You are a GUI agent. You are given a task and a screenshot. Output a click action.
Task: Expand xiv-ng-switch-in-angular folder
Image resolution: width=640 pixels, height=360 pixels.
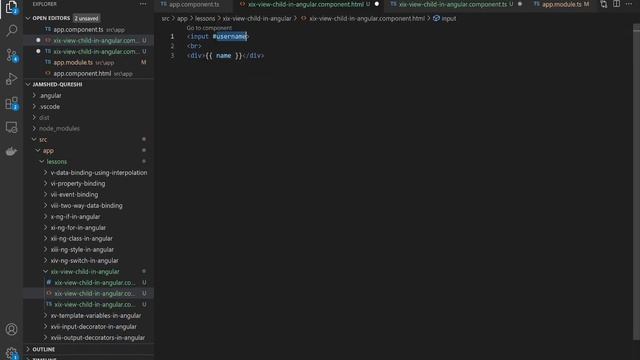pos(84,261)
